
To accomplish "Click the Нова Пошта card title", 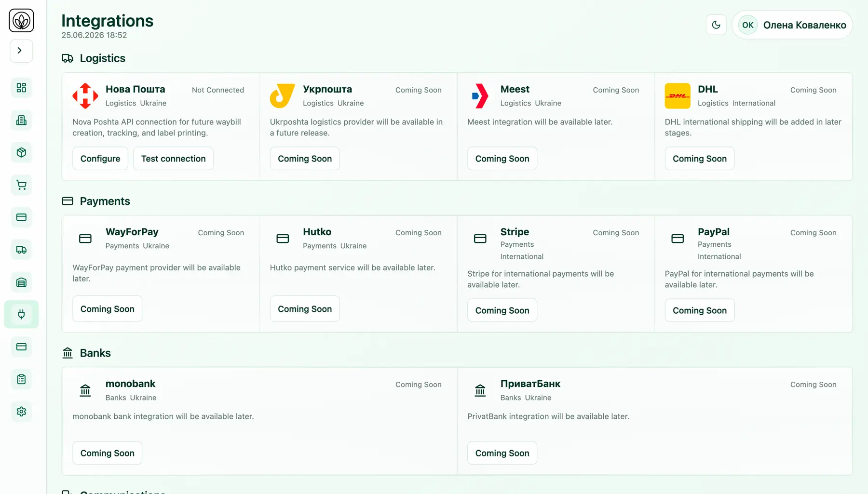I will (x=136, y=89).
